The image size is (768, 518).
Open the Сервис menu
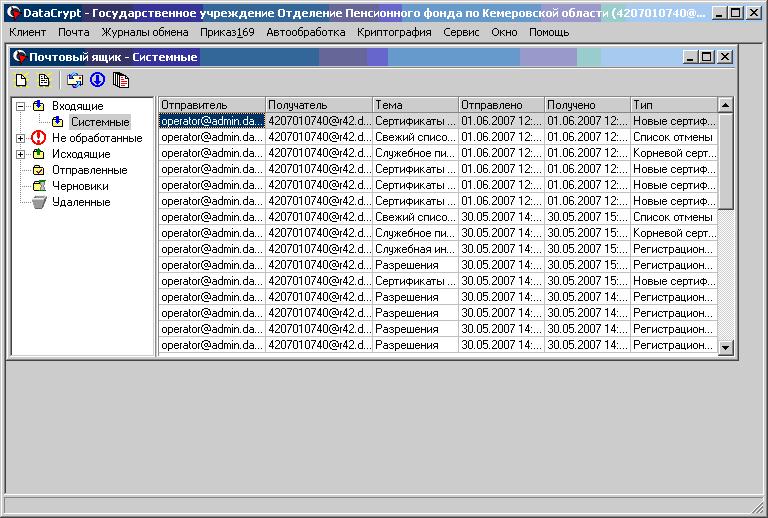(461, 32)
